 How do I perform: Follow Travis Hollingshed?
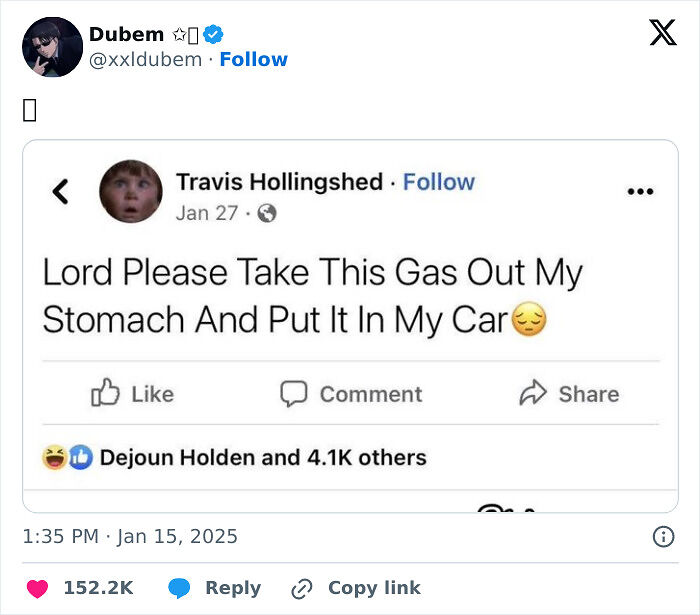pyautogui.click(x=438, y=182)
